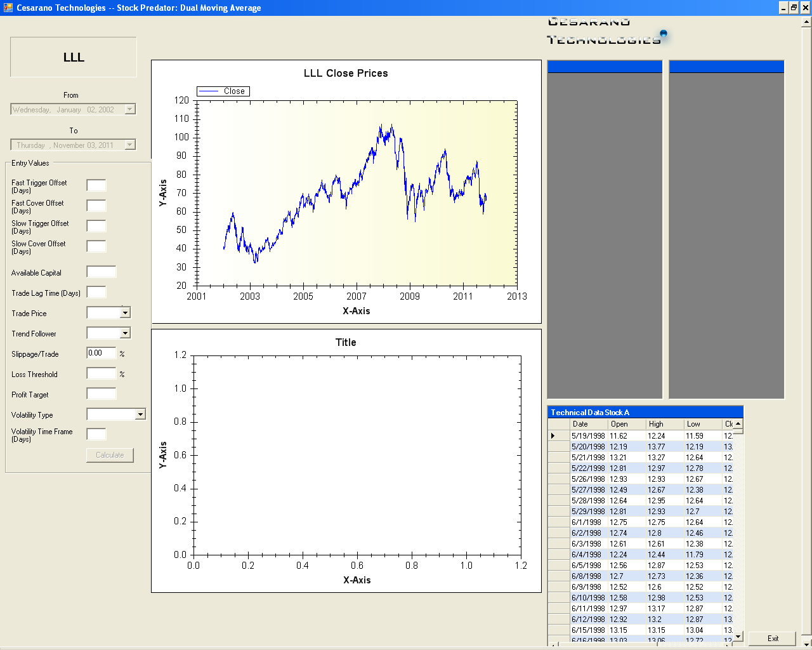The height and width of the screenshot is (650, 812).
Task: Click the main window scroll up arrow
Action: coord(806,22)
